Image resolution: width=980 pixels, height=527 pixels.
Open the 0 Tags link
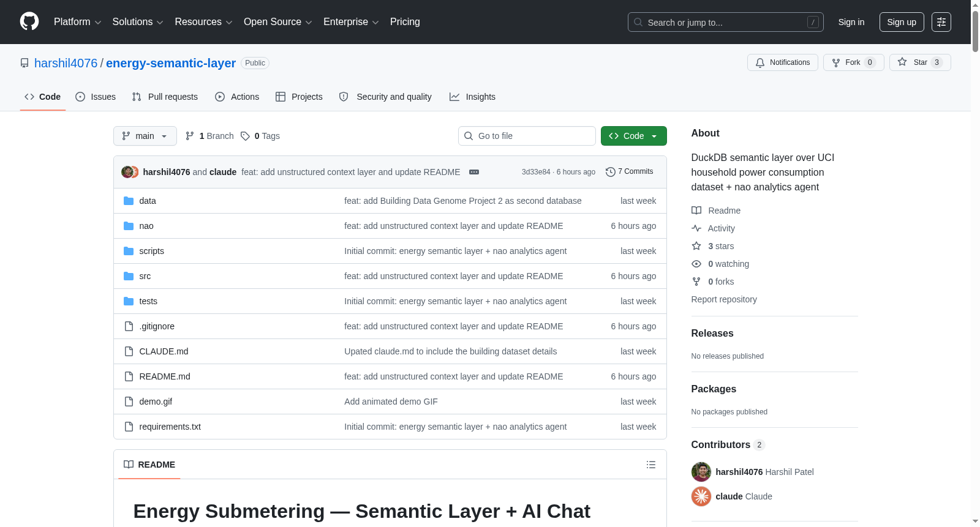point(260,136)
